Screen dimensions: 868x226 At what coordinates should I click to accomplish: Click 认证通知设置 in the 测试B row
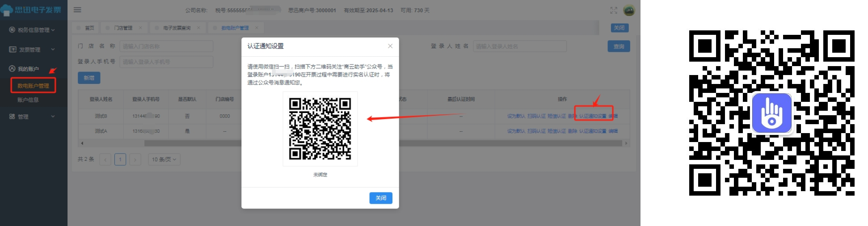(593, 116)
